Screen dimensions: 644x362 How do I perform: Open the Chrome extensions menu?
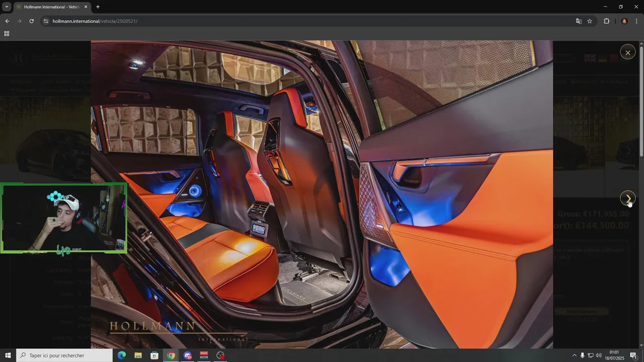(x=606, y=21)
